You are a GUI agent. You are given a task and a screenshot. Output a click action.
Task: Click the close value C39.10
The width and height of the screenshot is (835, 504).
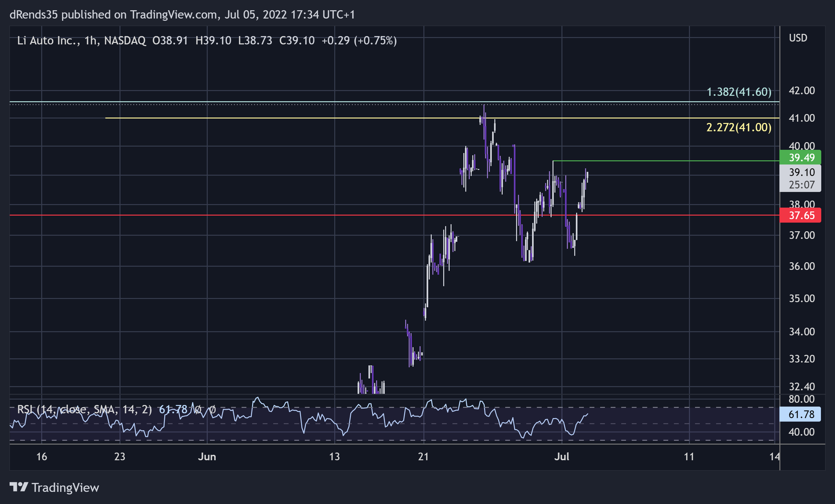[297, 41]
